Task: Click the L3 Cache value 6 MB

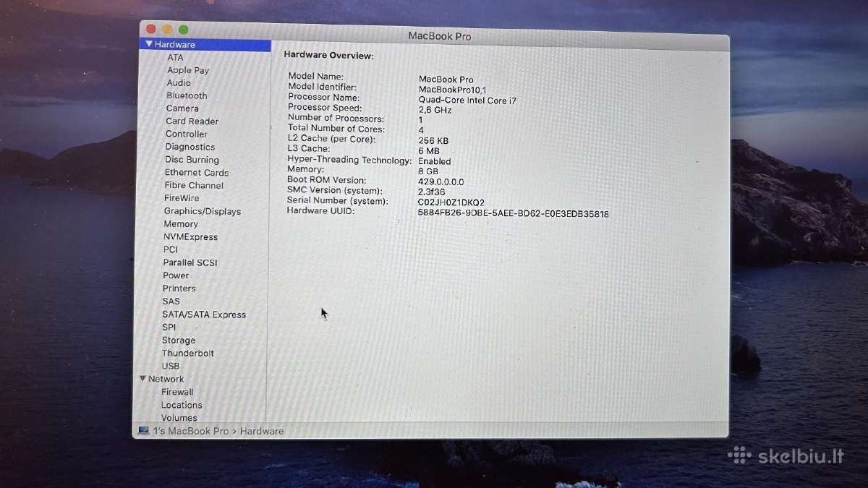Action: click(x=429, y=151)
